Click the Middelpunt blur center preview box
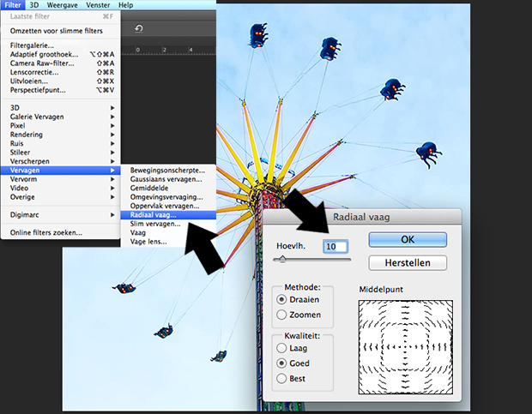This screenshot has height=414, width=532. click(x=406, y=347)
